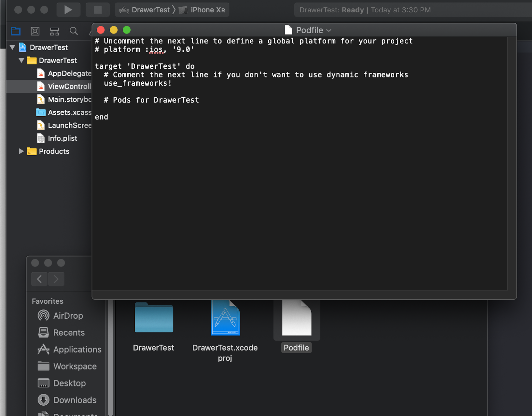The height and width of the screenshot is (416, 532).
Task: Go forward in Finder window
Action: click(56, 279)
